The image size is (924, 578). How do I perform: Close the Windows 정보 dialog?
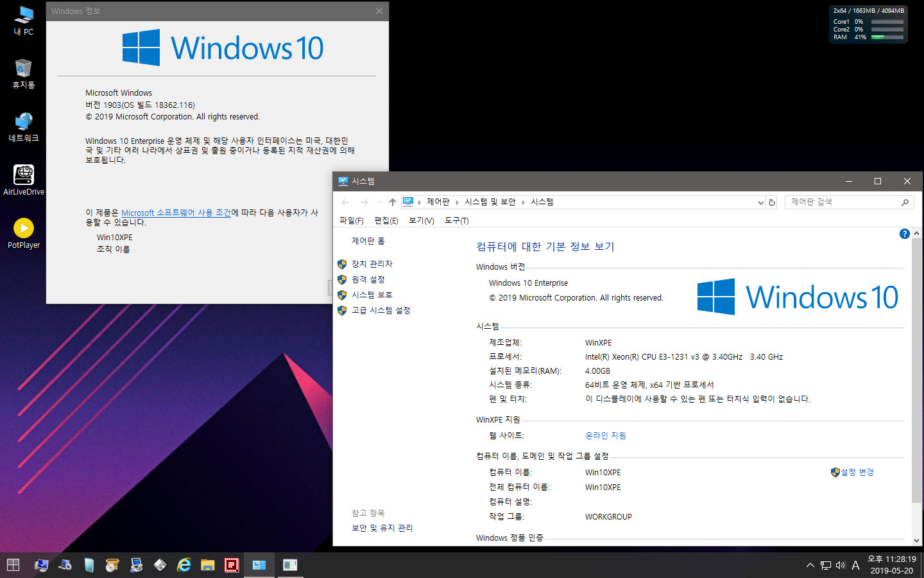coord(379,11)
